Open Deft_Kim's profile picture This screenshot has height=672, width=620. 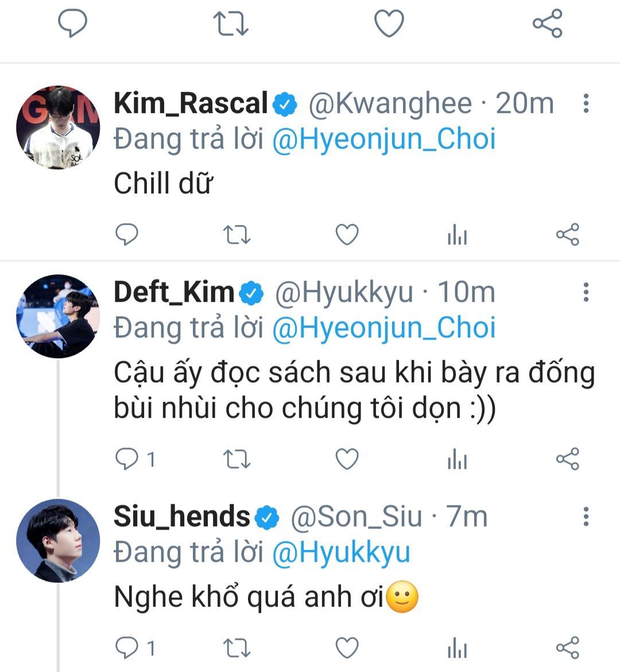click(x=58, y=316)
